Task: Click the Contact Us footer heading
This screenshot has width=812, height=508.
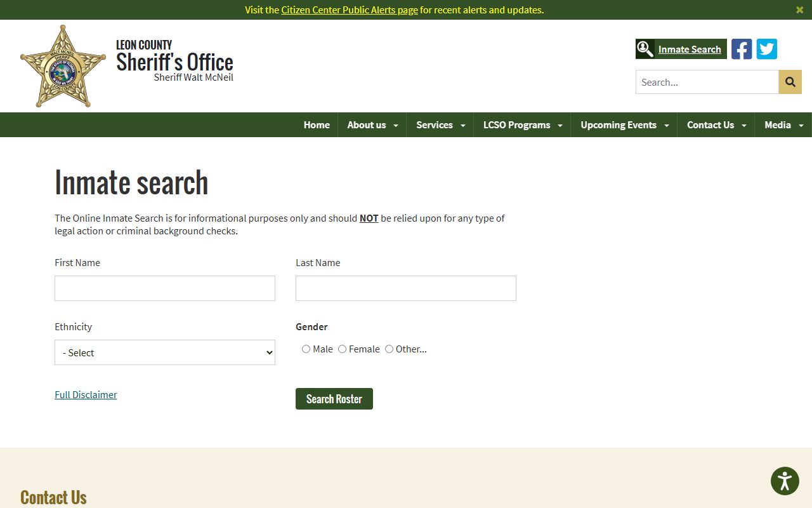Action: pos(53,497)
